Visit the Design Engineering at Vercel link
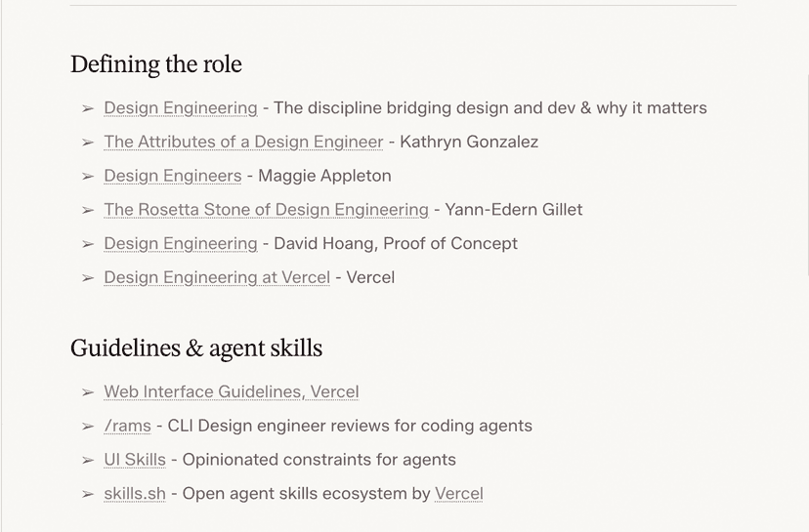809x532 pixels. click(x=217, y=278)
